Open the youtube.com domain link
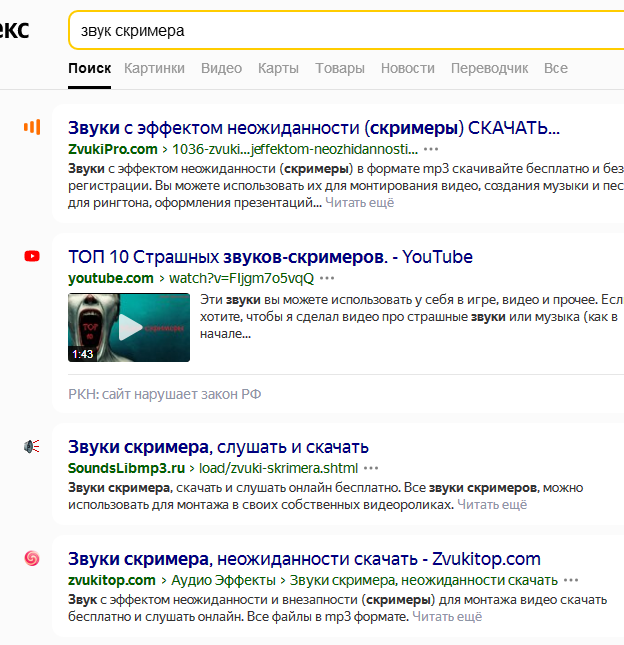 pyautogui.click(x=111, y=278)
